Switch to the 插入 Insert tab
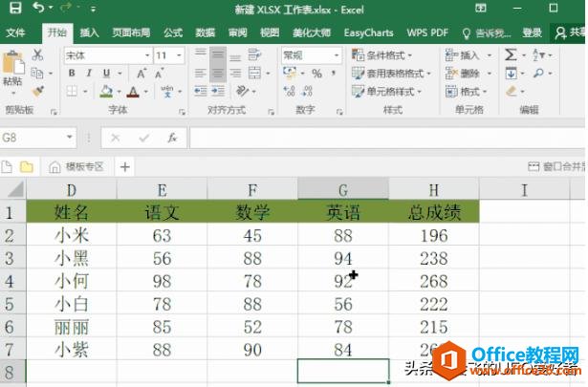588x387 pixels. coord(89,32)
